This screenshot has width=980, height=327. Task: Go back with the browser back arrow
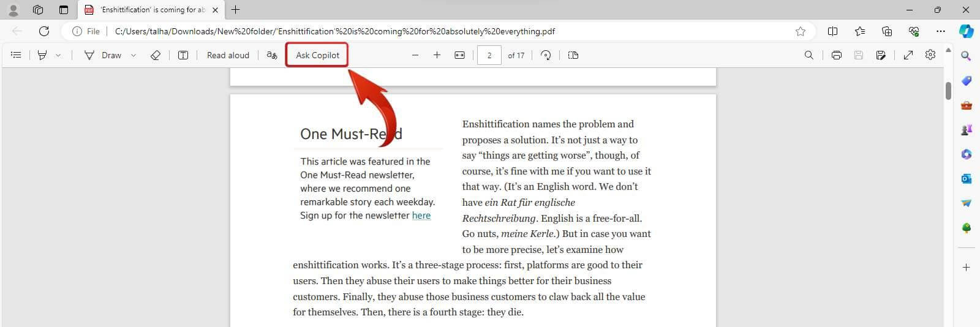17,31
